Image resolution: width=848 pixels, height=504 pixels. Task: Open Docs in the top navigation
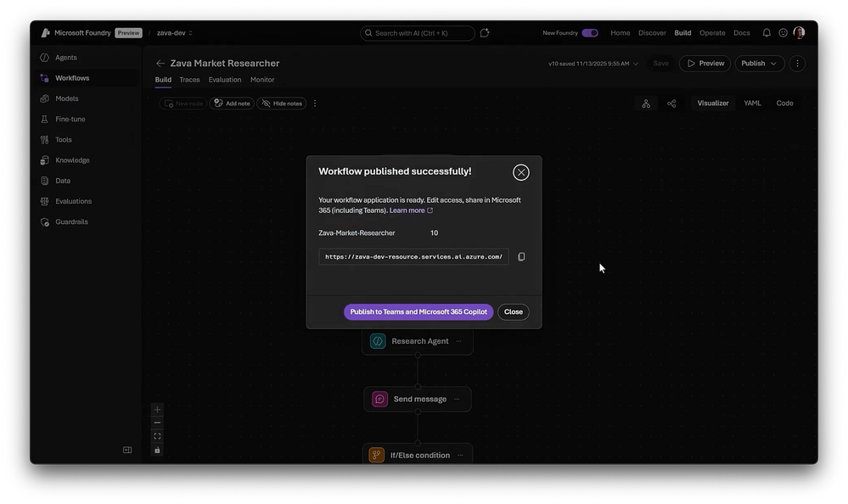pos(741,33)
